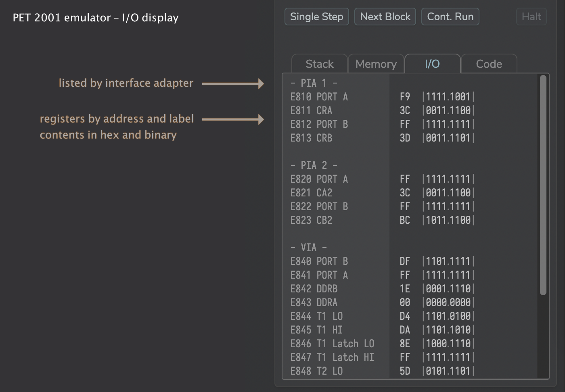Click the 'contents in hex and binary' caption
The width and height of the screenshot is (565, 392).
click(108, 135)
